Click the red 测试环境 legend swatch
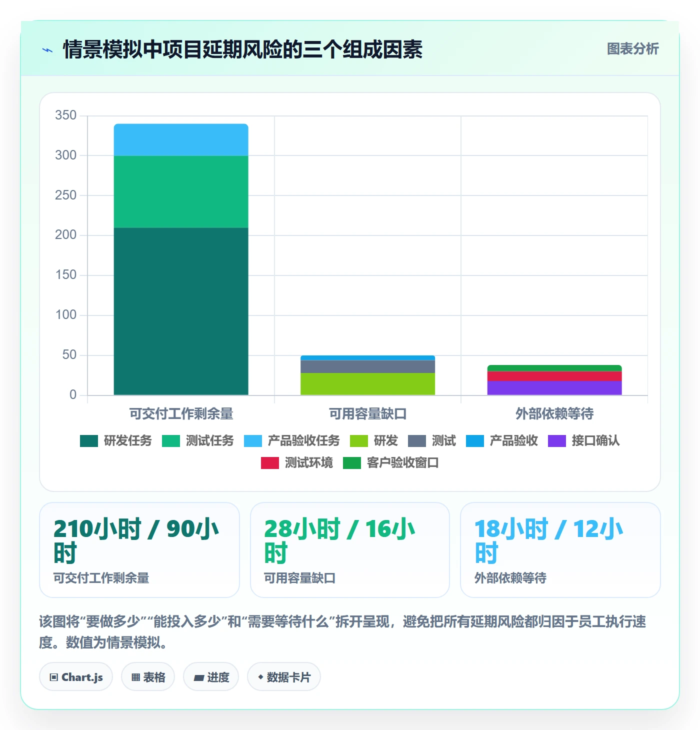Viewport: 700px width, 730px height. (270, 463)
